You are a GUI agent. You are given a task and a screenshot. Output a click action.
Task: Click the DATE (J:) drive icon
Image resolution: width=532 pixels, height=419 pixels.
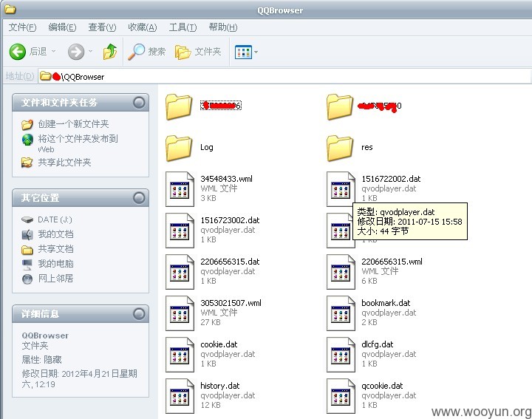pos(27,220)
